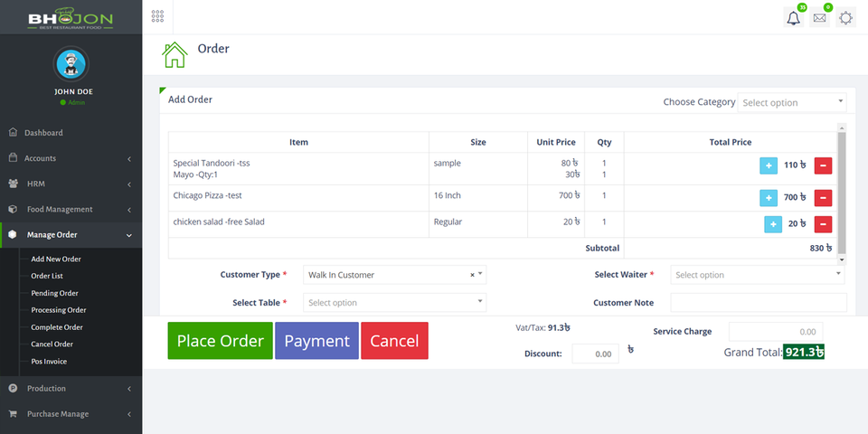Collapse the Manage Order chevron
Viewport: 868px width, 434px height.
(x=129, y=235)
